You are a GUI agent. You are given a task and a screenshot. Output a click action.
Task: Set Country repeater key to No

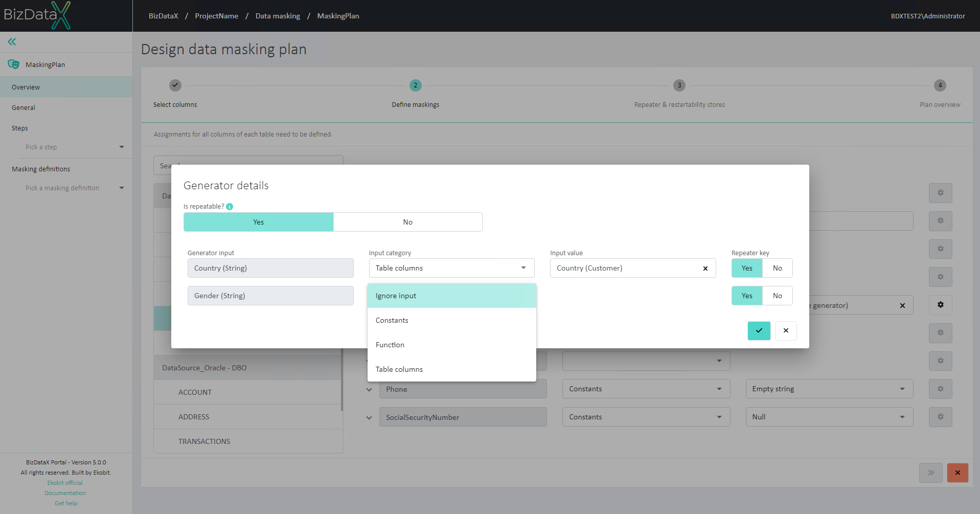[778, 268]
